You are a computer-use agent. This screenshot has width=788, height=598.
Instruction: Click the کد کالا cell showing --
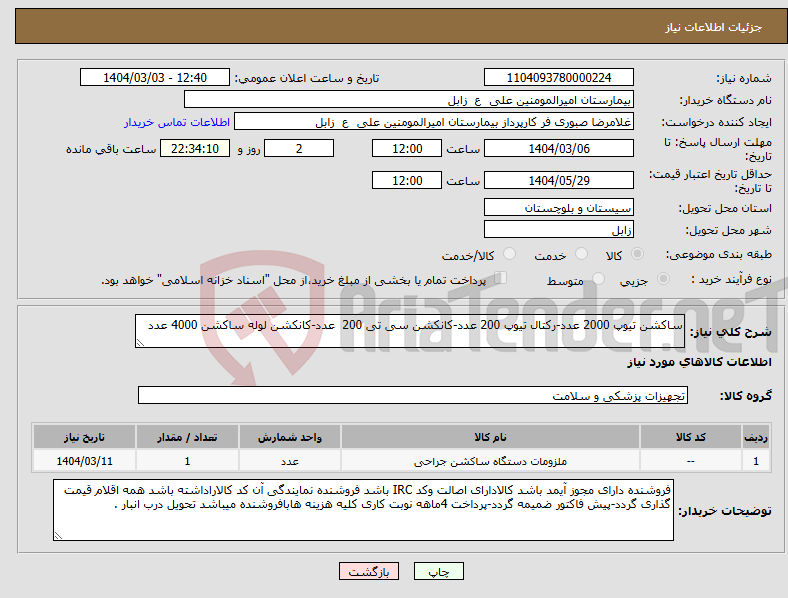coord(691,461)
